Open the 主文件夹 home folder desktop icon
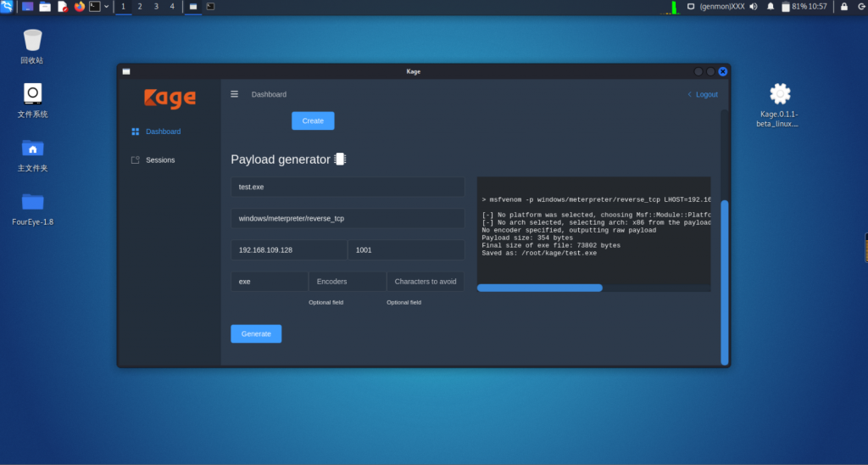The height and width of the screenshot is (465, 868). coord(33,155)
